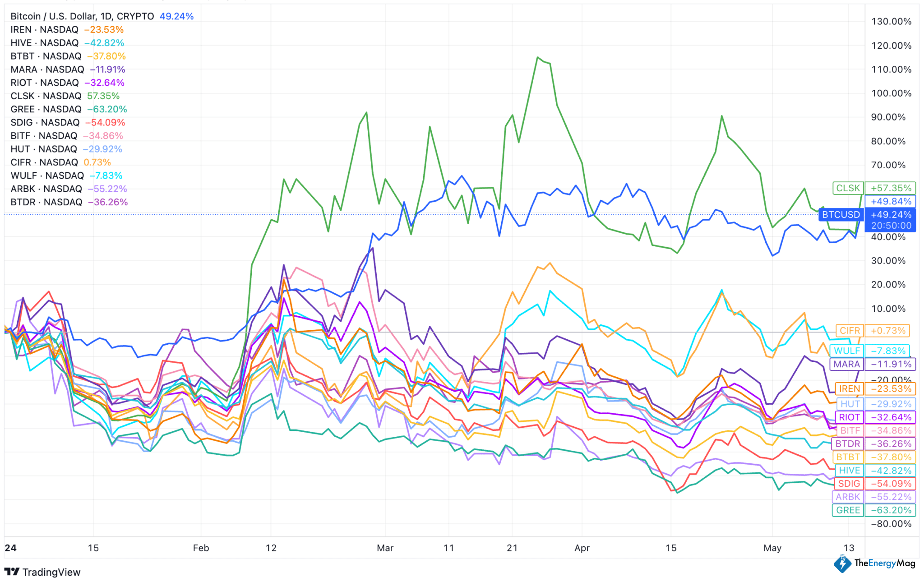The height and width of the screenshot is (582, 924).
Task: Click CLSK NASDAQ legend row
Action: point(46,96)
